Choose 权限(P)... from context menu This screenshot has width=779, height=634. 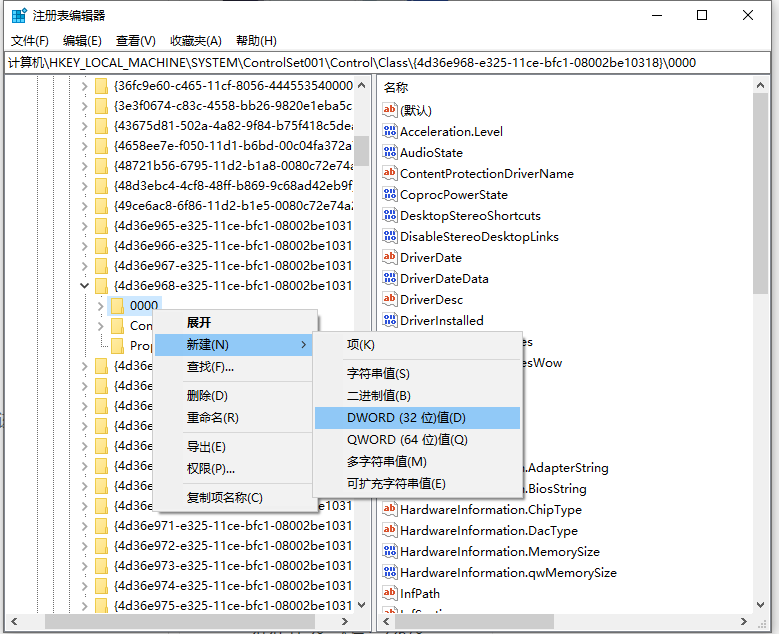click(x=210, y=468)
